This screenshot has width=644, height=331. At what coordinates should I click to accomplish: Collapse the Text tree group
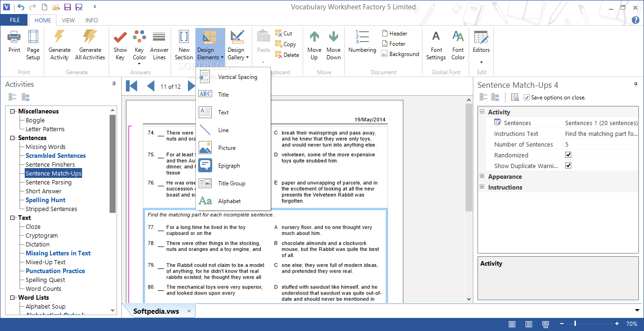[x=13, y=218]
